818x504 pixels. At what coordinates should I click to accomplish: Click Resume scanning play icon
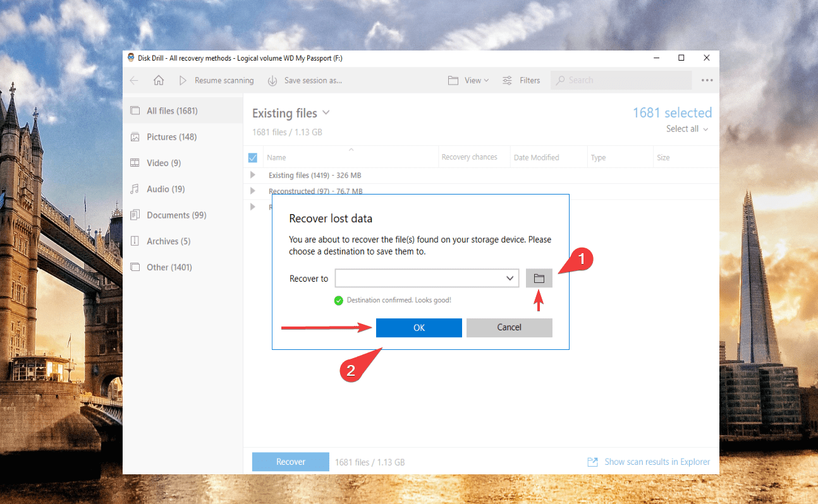(183, 80)
